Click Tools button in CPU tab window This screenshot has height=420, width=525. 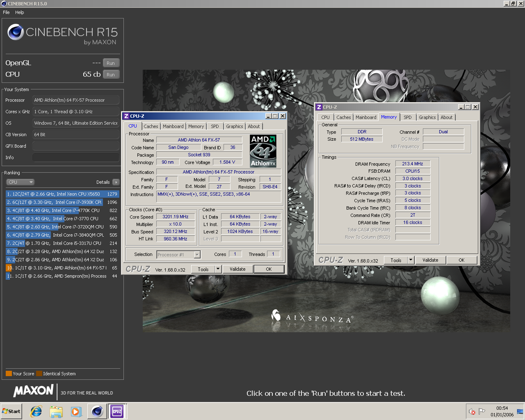click(203, 269)
